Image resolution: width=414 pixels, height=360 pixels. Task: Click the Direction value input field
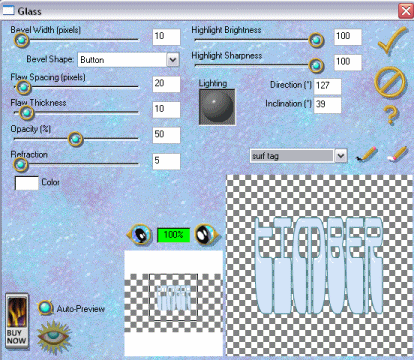click(328, 86)
